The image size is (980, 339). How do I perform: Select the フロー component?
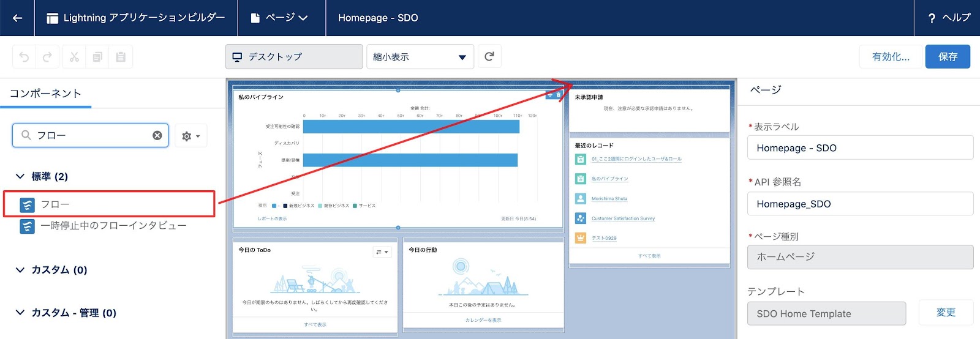coord(109,204)
